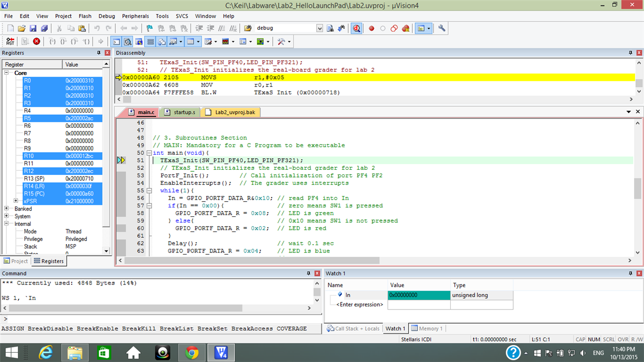Open the Watch windows dropdown arrow
644x362 pixels.
click(181, 41)
